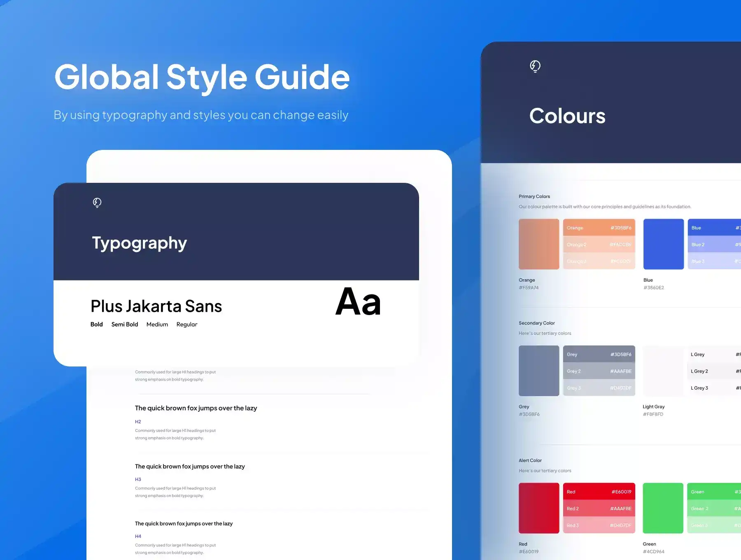Click the H3 heading style label
The width and height of the screenshot is (741, 560).
click(x=138, y=479)
